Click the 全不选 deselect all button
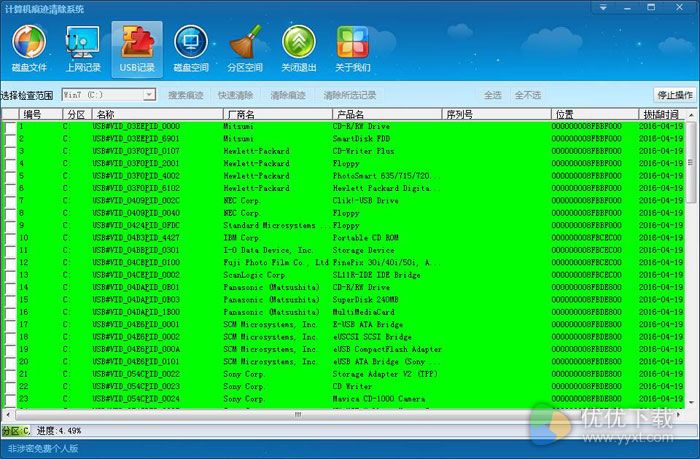 pos(528,95)
